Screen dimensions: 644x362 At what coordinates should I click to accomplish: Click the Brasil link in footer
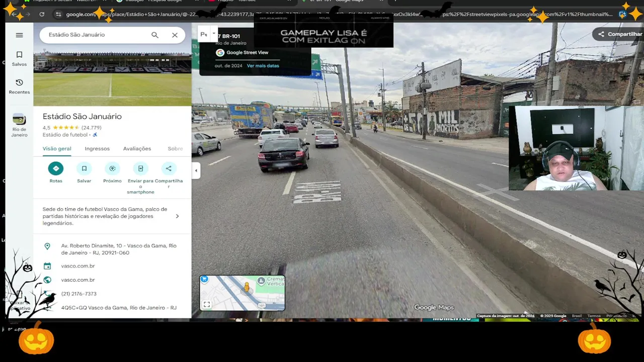[577, 316]
